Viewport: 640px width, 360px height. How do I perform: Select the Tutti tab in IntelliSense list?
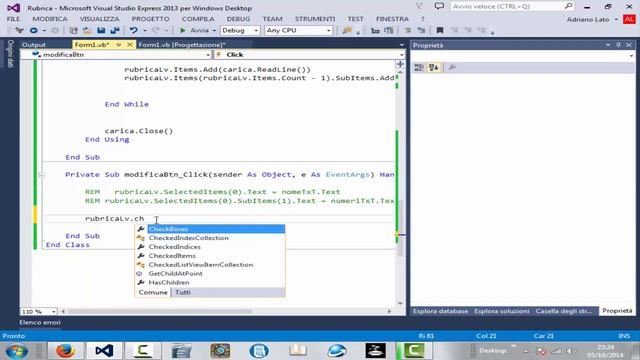[x=183, y=292]
